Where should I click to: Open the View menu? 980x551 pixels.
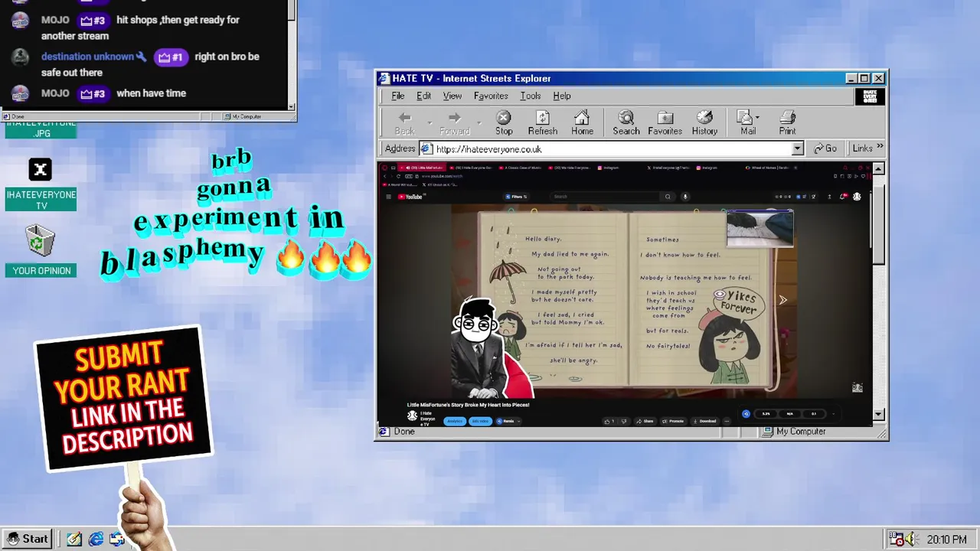[x=452, y=96]
